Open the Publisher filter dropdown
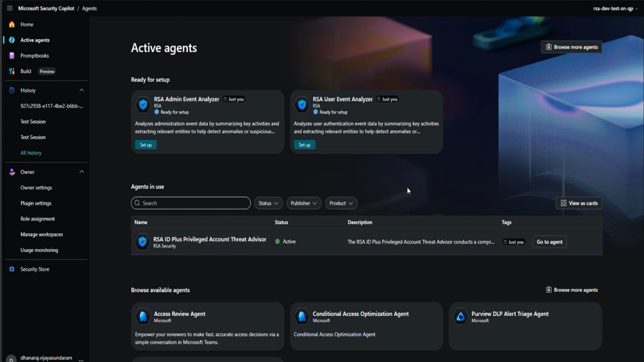 303,203
